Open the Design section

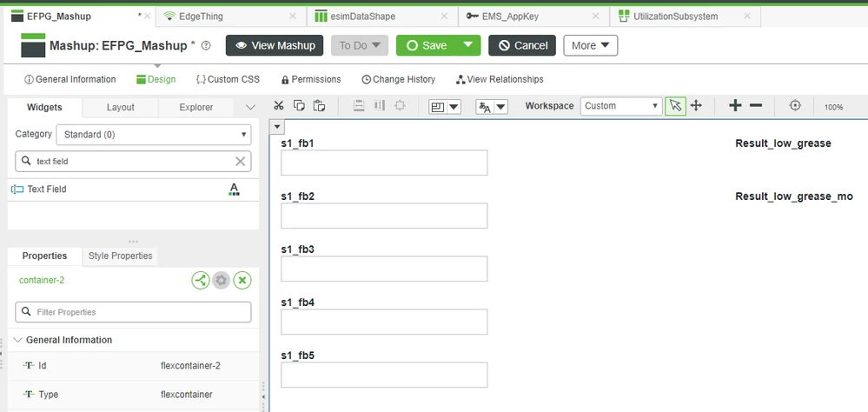pyautogui.click(x=156, y=79)
